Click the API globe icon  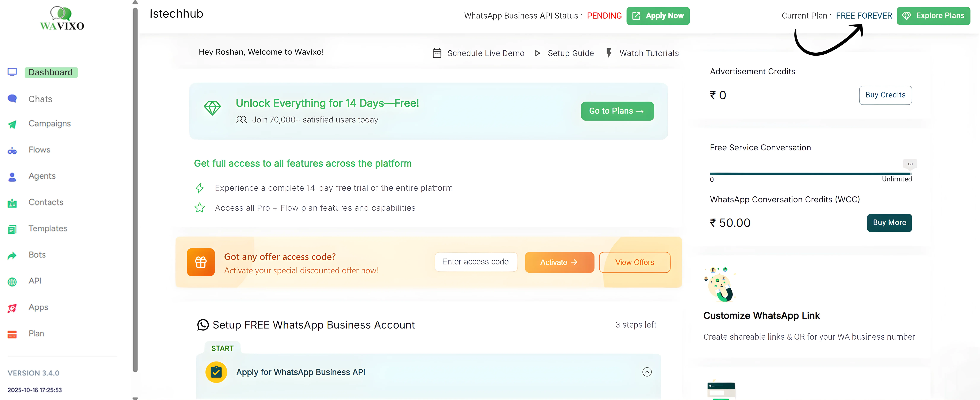pos(12,282)
